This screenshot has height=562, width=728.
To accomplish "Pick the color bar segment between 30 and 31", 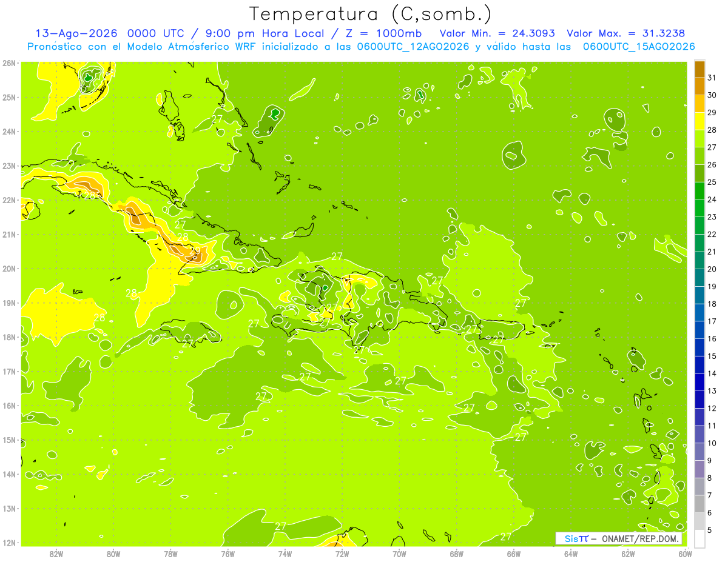I will click(699, 87).
